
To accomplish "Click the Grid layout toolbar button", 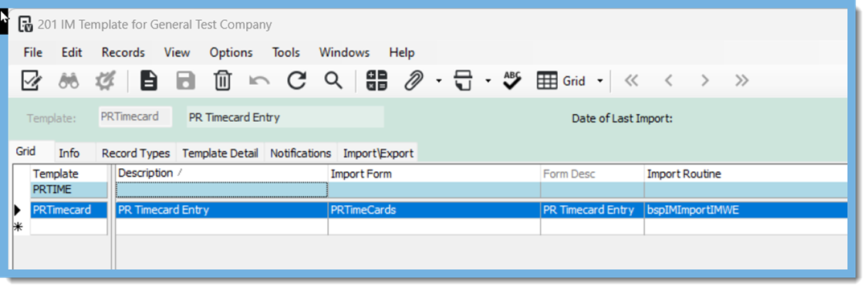I will pos(562,81).
